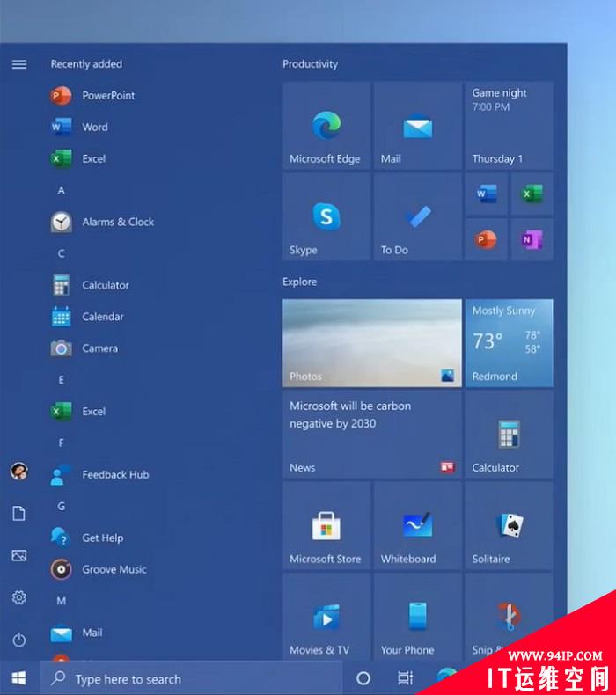The height and width of the screenshot is (695, 616).
Task: Click the small OneNote icon tile
Action: [532, 239]
